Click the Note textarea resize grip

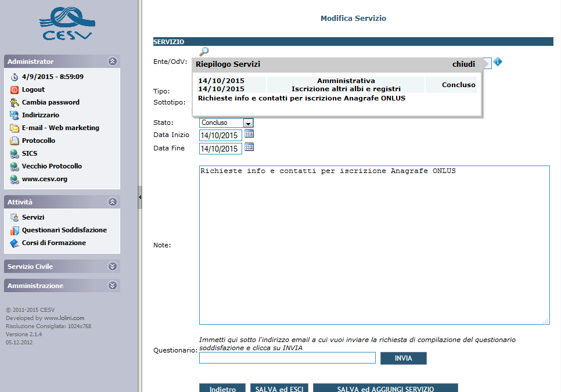tap(546, 321)
